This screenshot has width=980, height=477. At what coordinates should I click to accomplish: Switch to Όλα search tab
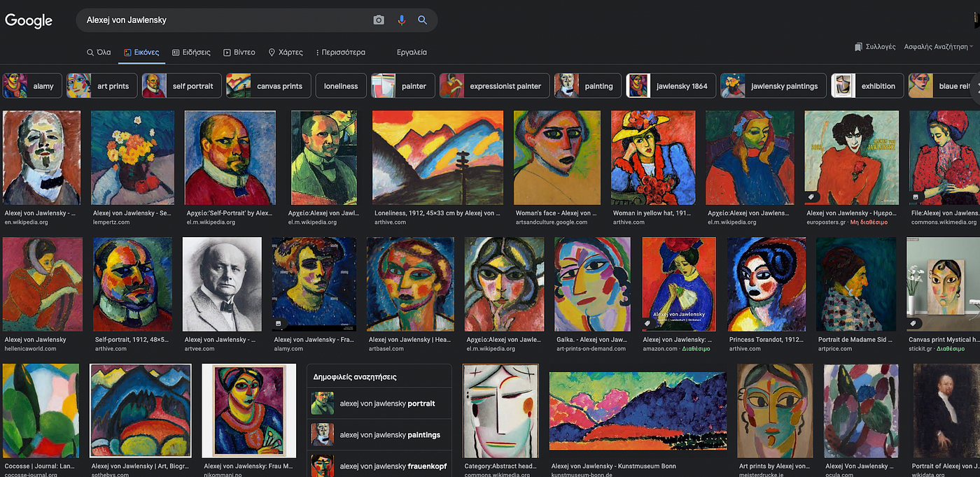[99, 52]
